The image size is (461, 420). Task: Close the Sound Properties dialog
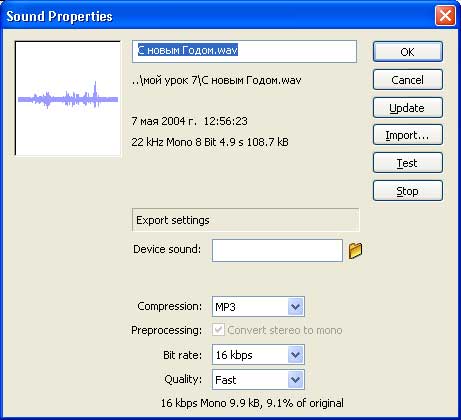coord(445,15)
